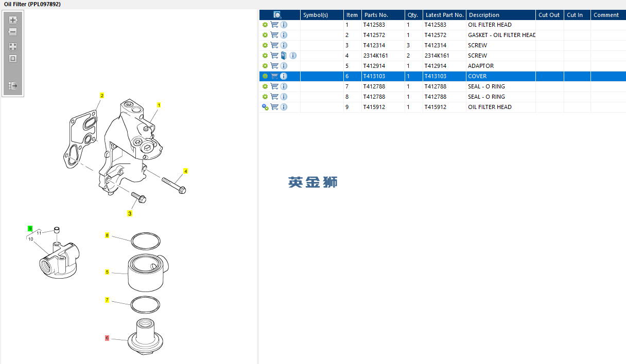The image size is (626, 364).
Task: Click double-gear assembly icon for item 9
Action: click(x=265, y=107)
